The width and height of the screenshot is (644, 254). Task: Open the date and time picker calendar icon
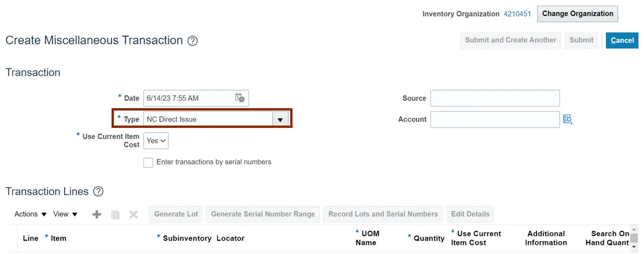tap(240, 98)
